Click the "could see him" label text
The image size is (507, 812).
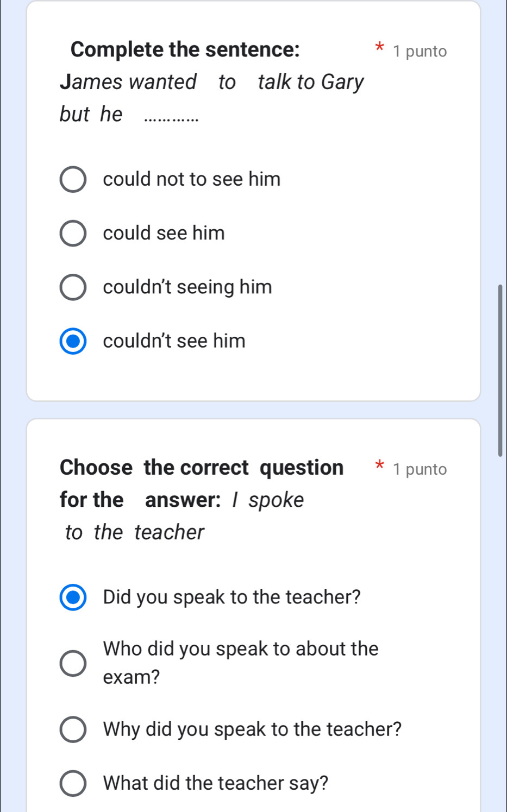point(164,233)
